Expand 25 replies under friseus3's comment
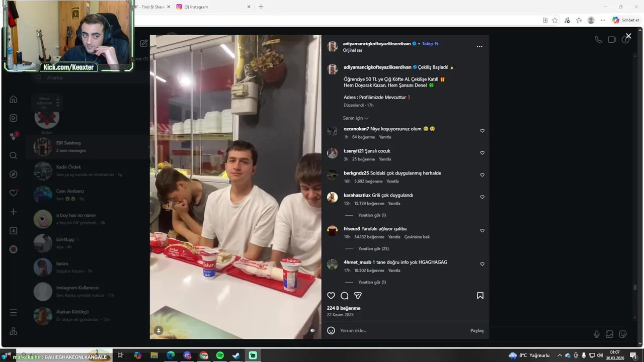Viewport: 644px width, 362px height. (x=373, y=248)
